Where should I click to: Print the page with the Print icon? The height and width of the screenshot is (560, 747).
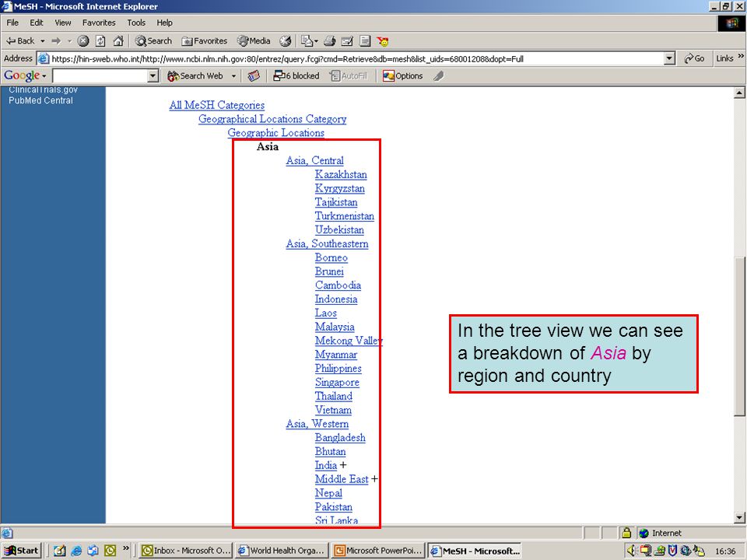click(x=330, y=41)
